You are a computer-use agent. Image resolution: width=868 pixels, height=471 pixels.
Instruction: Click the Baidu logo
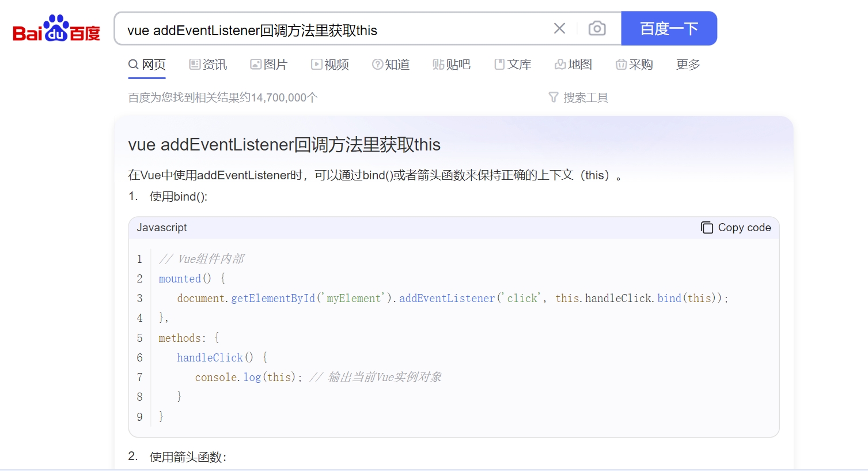click(x=56, y=29)
